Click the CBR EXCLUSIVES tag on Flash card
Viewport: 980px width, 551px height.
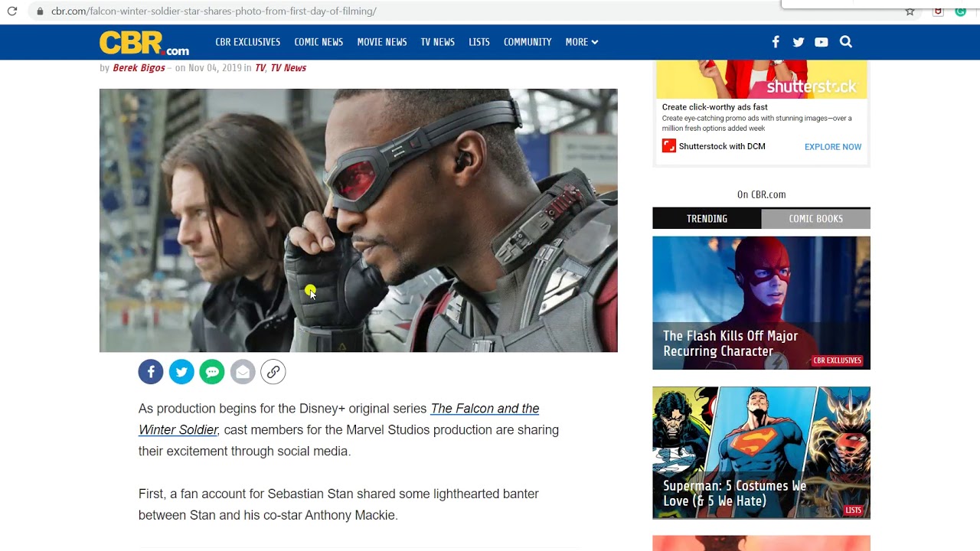click(838, 360)
